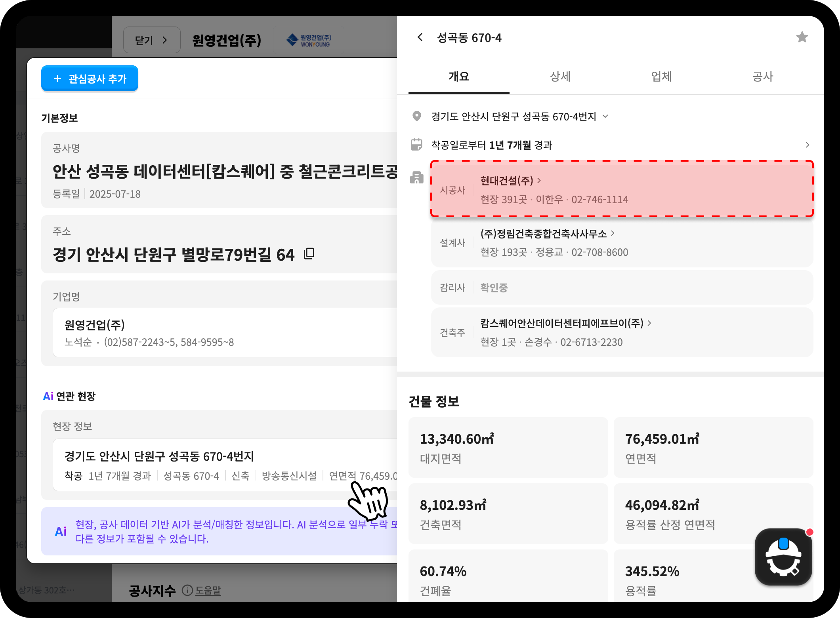Open the 업체 tab
This screenshot has width=840, height=618.
[x=662, y=76]
